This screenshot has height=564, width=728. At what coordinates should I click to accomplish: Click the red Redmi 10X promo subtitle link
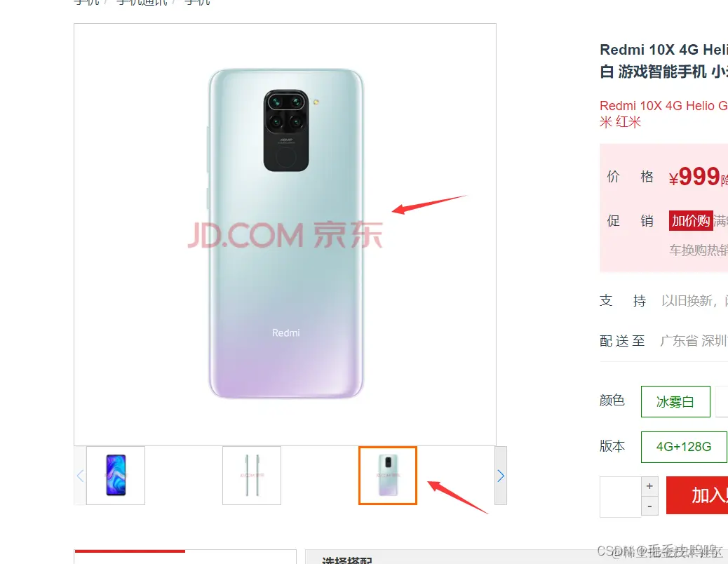point(663,114)
